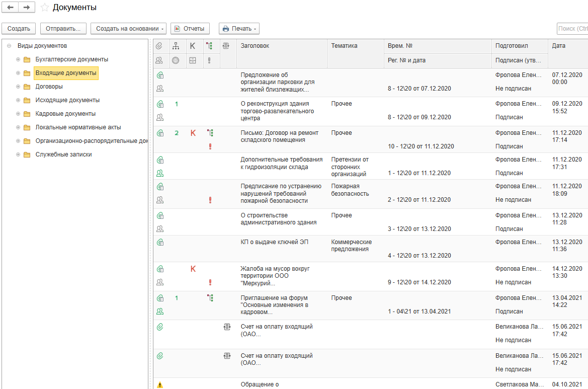Click the yellow warning icon in last row

point(160,385)
